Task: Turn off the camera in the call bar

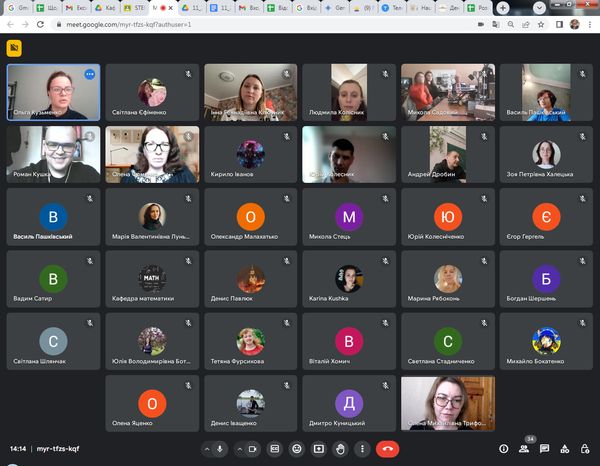Action: point(252,449)
